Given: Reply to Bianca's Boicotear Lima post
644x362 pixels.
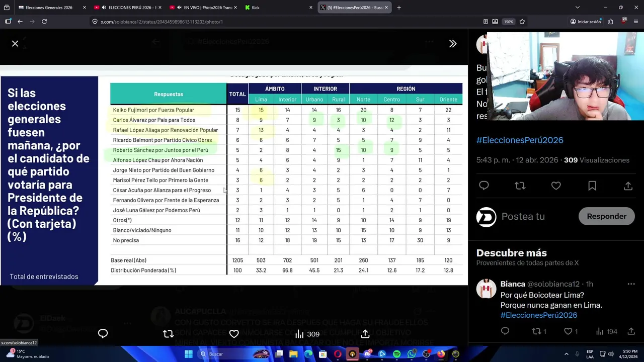Looking at the screenshot, I should [x=505, y=331].
